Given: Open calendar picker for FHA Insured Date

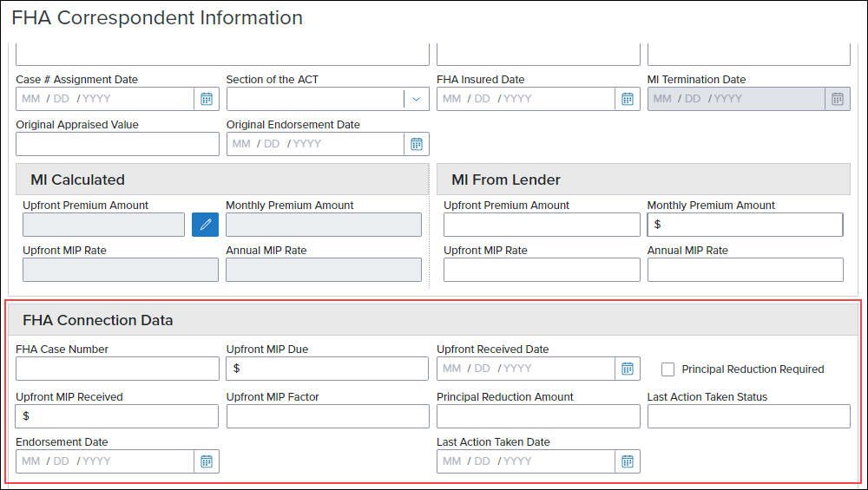Looking at the screenshot, I should tap(628, 99).
